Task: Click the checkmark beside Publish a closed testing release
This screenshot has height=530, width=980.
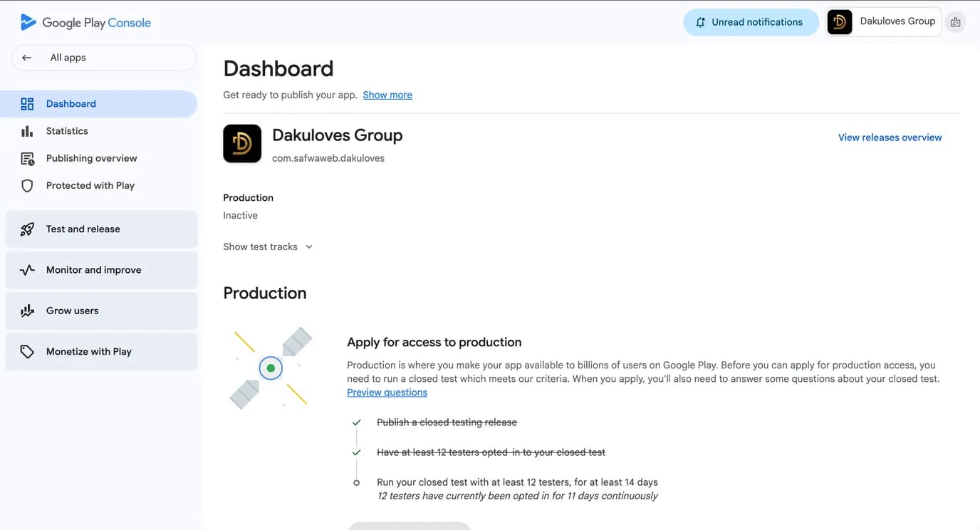Action: tap(357, 422)
